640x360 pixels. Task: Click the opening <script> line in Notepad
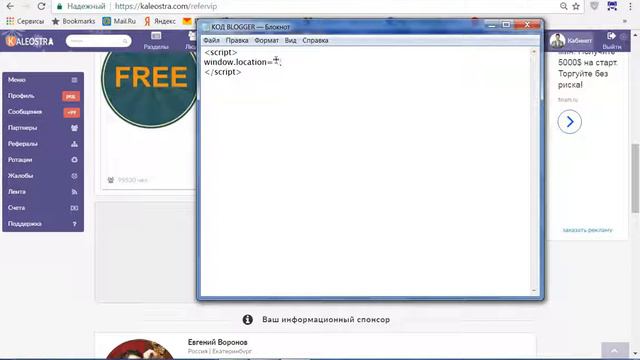tap(221, 52)
